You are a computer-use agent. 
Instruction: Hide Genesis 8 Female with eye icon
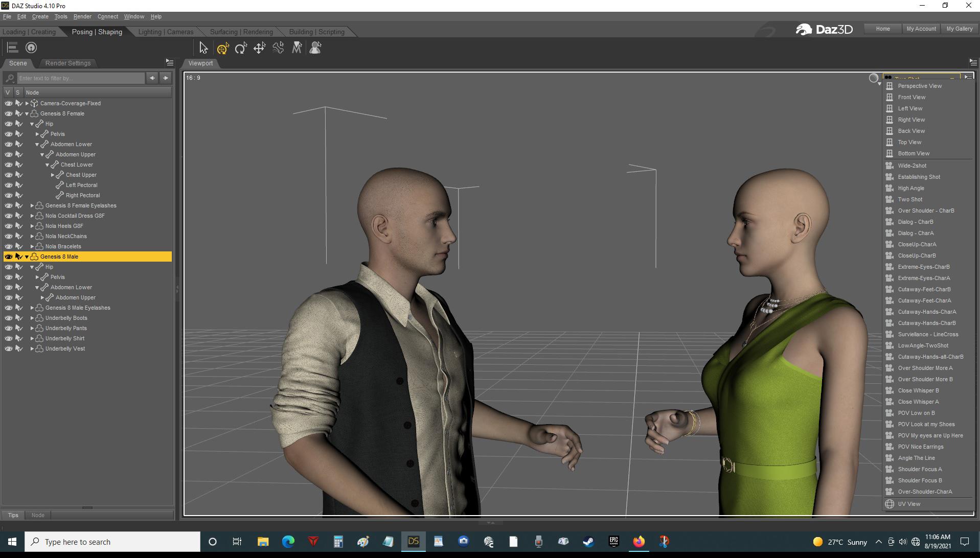click(x=9, y=113)
